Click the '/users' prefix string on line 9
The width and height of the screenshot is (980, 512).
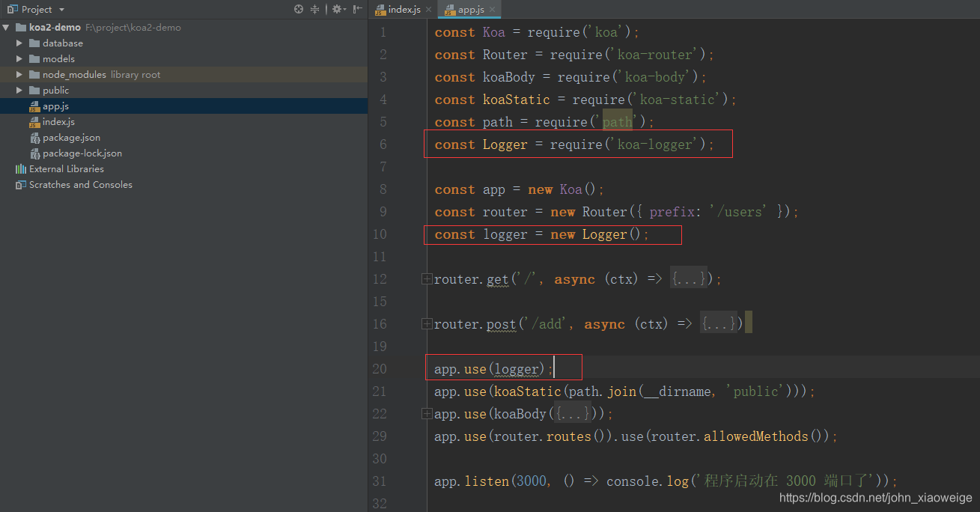(737, 212)
